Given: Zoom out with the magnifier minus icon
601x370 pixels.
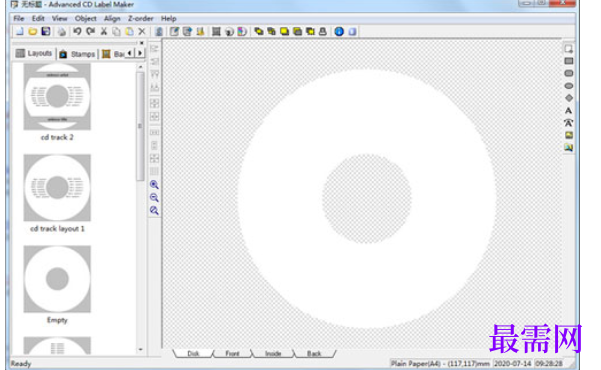Looking at the screenshot, I should tap(154, 198).
